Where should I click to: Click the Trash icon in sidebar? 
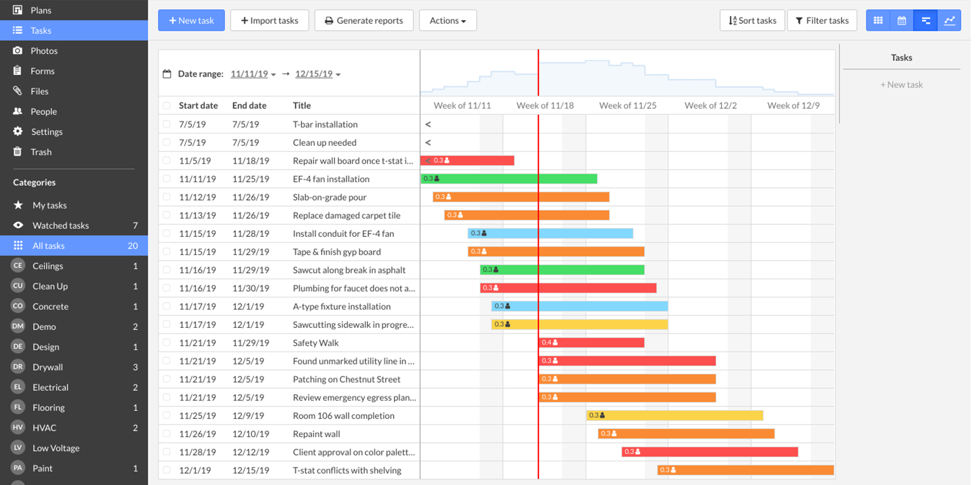coord(18,151)
